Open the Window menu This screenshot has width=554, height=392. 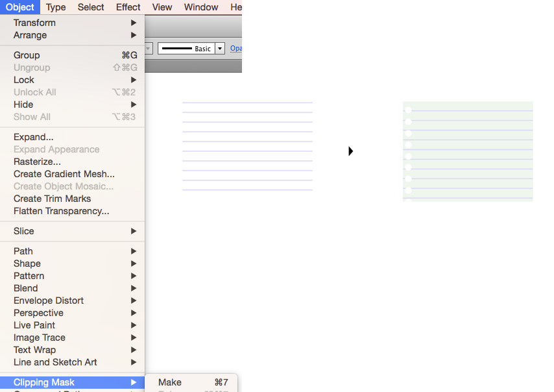tap(201, 7)
